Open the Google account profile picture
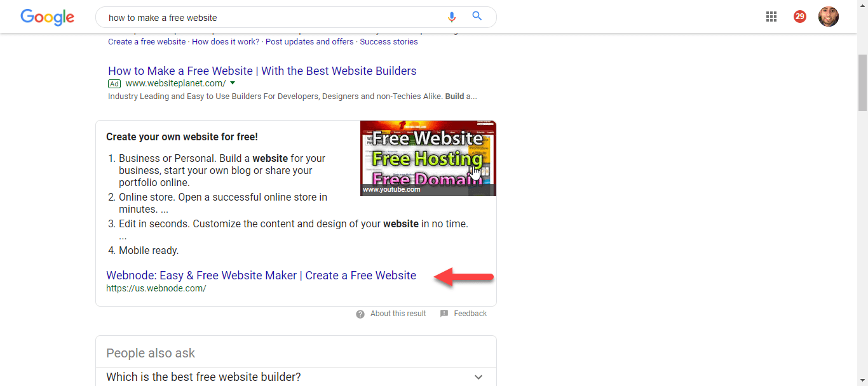 tap(829, 17)
